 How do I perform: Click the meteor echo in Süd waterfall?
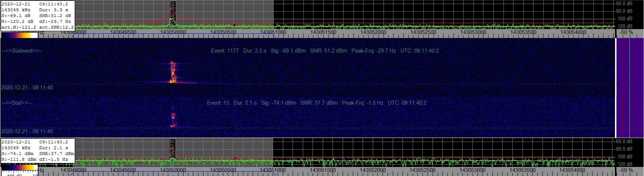[x=173, y=120]
